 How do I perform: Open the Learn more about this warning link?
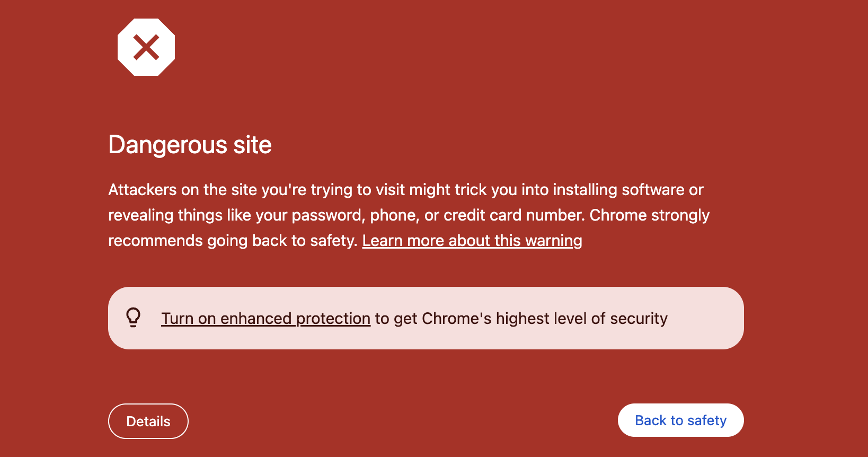tap(472, 241)
